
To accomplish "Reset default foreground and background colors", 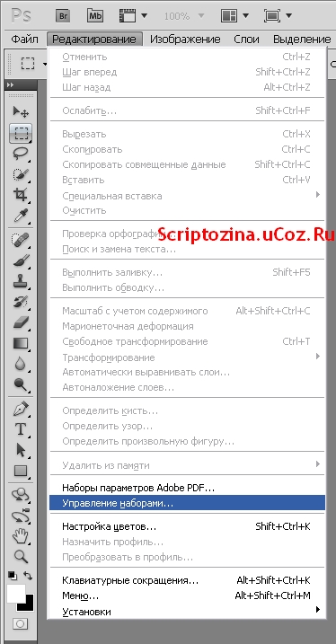I will click(13, 576).
